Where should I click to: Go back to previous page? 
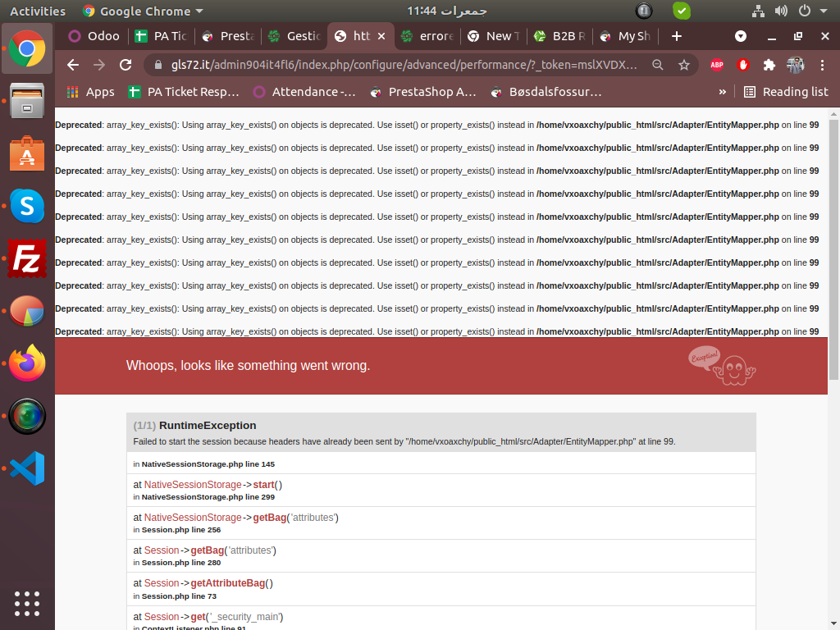pos(73,65)
